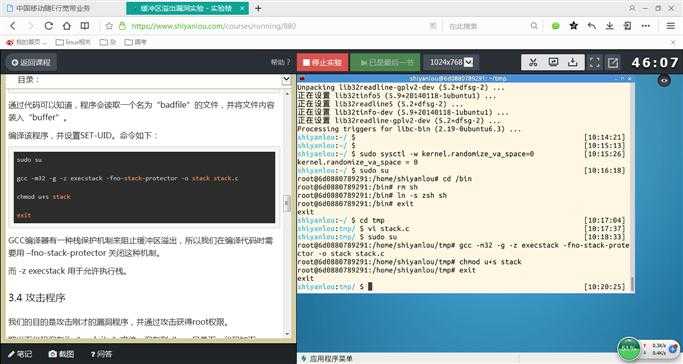This screenshot has width=683, height=364.
Task: Click the screen share icon in lab toolbar
Action: [553, 62]
